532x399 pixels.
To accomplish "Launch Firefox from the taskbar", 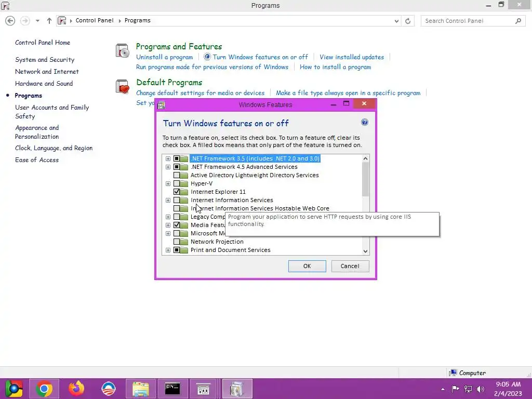I will (76, 389).
